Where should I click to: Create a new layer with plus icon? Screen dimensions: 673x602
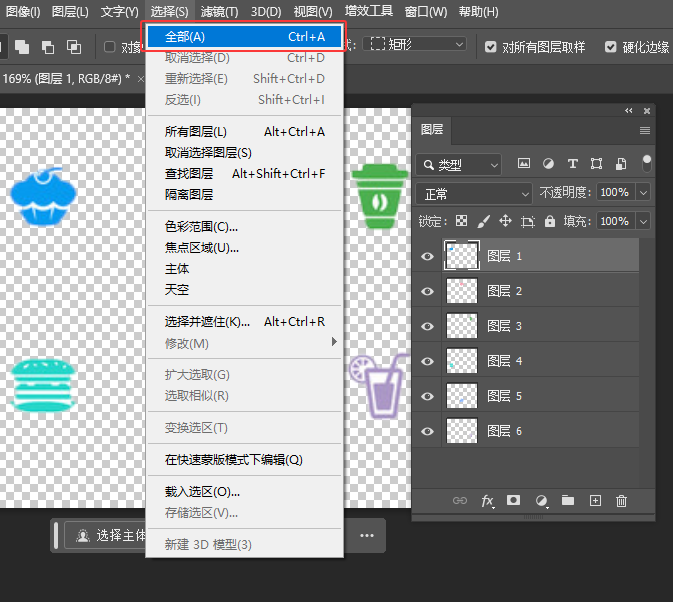595,501
